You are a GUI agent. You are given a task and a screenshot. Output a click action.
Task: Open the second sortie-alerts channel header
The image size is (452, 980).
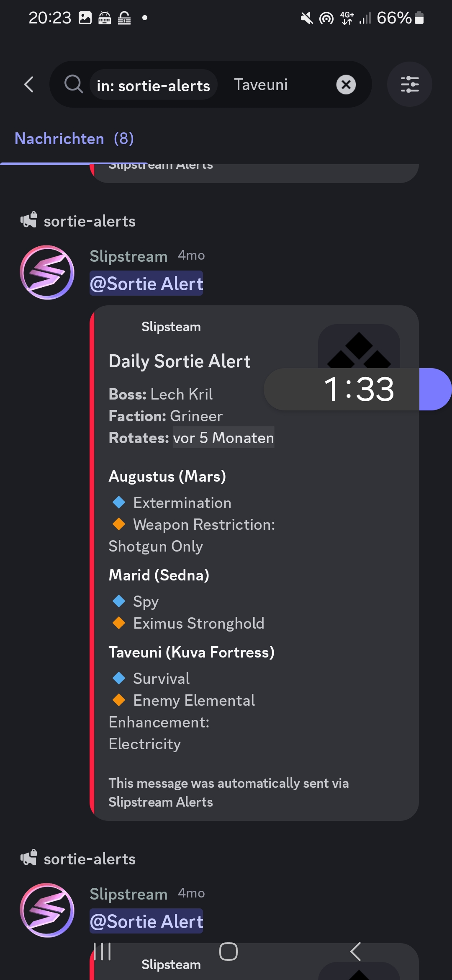point(89,859)
